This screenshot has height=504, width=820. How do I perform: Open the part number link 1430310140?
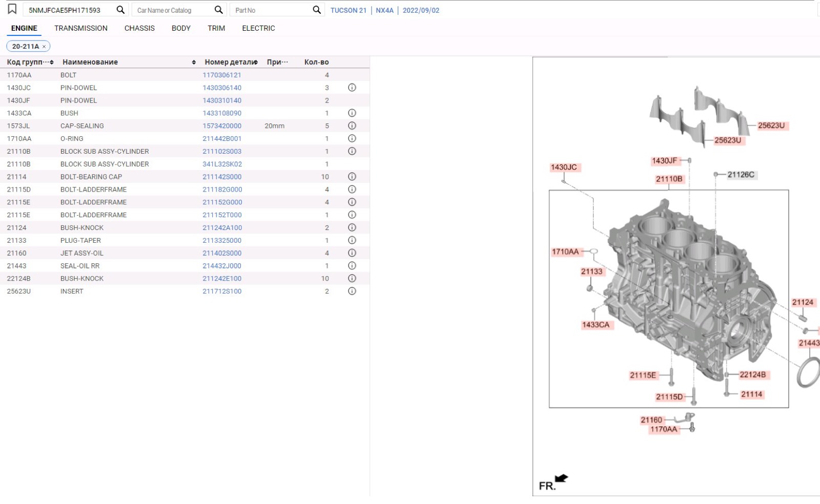222,100
